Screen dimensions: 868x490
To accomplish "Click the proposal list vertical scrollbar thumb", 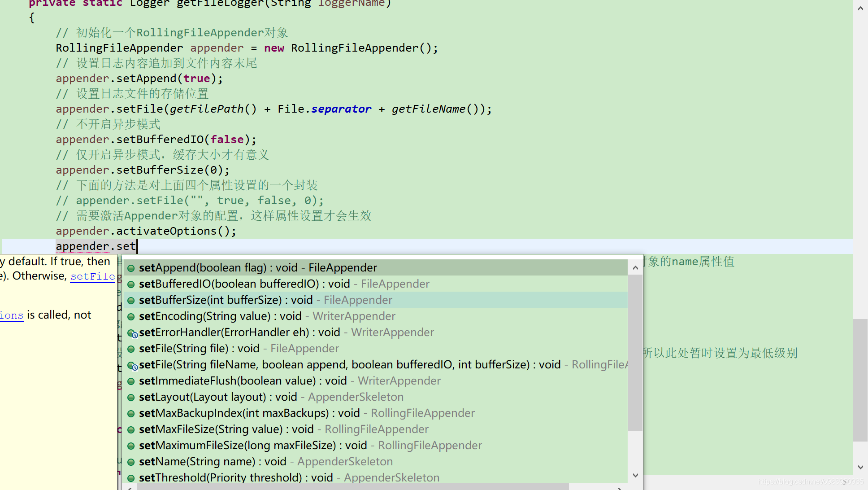I will pyautogui.click(x=635, y=353).
